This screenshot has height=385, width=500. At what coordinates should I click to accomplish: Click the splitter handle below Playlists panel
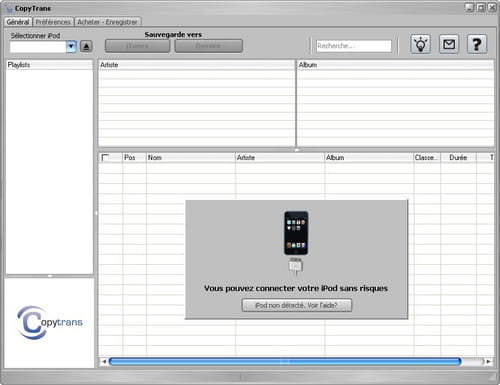[50, 276]
